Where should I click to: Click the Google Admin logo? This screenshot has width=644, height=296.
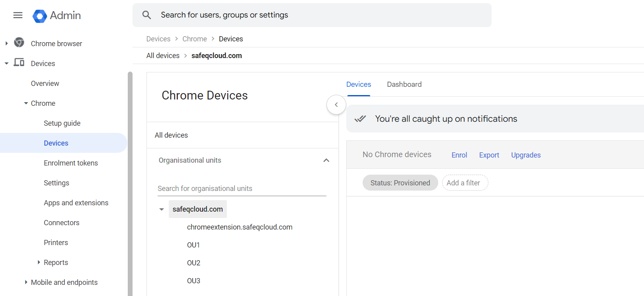click(40, 16)
